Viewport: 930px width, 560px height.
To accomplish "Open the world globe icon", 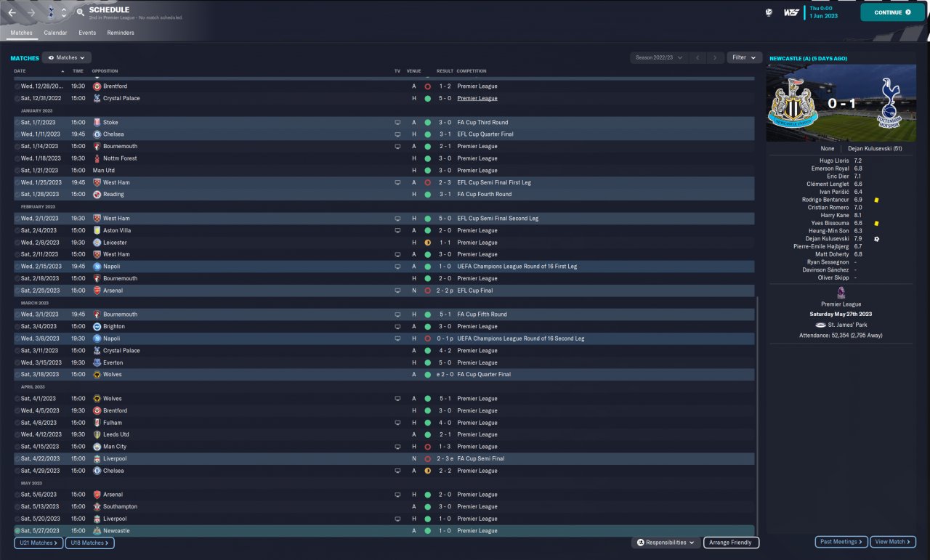I will click(x=769, y=12).
